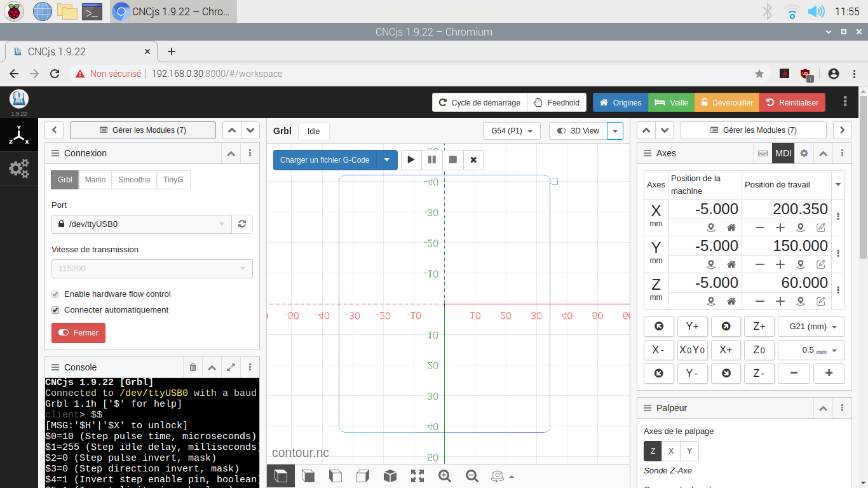
Task: Click the Origines homing button
Action: tap(620, 102)
